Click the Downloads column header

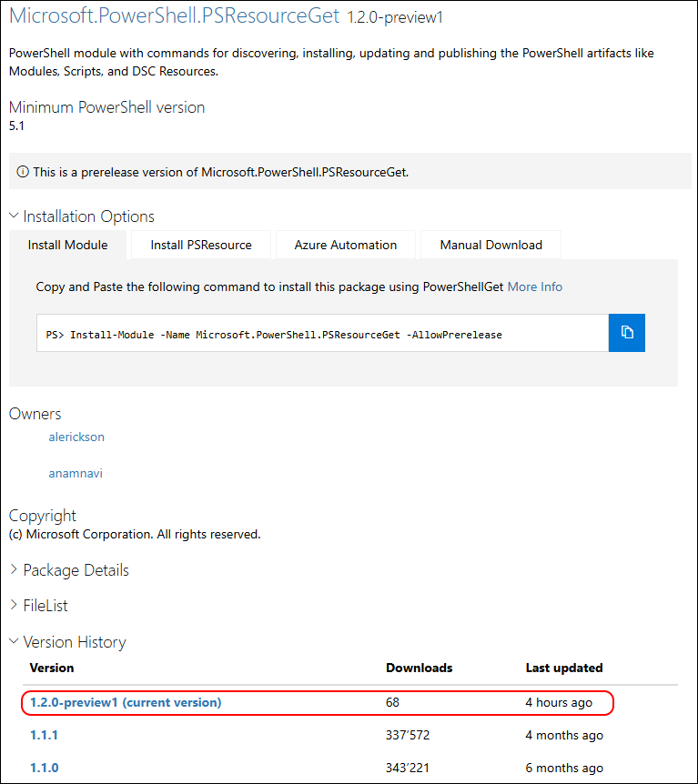pos(420,668)
